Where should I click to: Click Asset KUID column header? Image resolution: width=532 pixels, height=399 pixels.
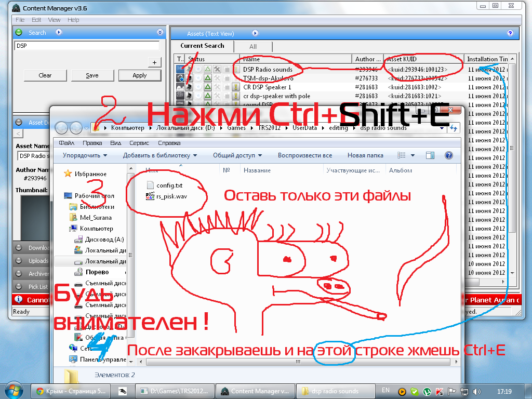(424, 59)
